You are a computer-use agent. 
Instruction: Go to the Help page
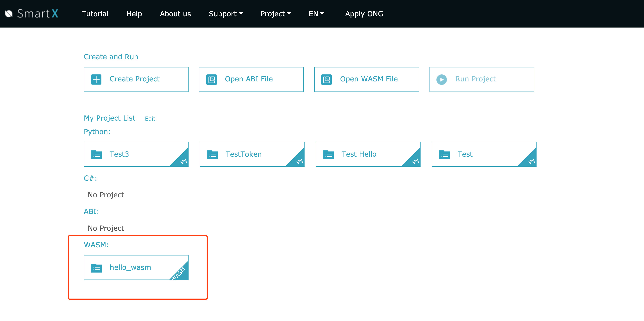(134, 14)
